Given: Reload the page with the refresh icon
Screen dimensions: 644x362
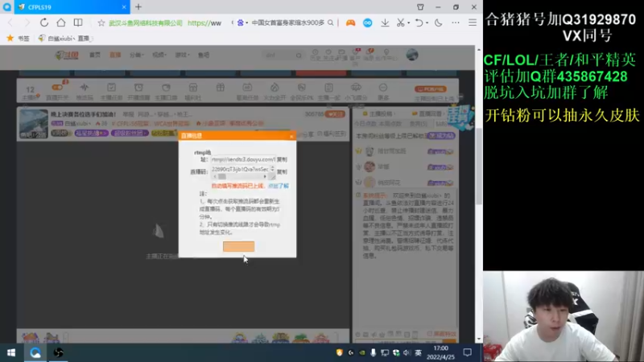Looking at the screenshot, I should tap(44, 23).
